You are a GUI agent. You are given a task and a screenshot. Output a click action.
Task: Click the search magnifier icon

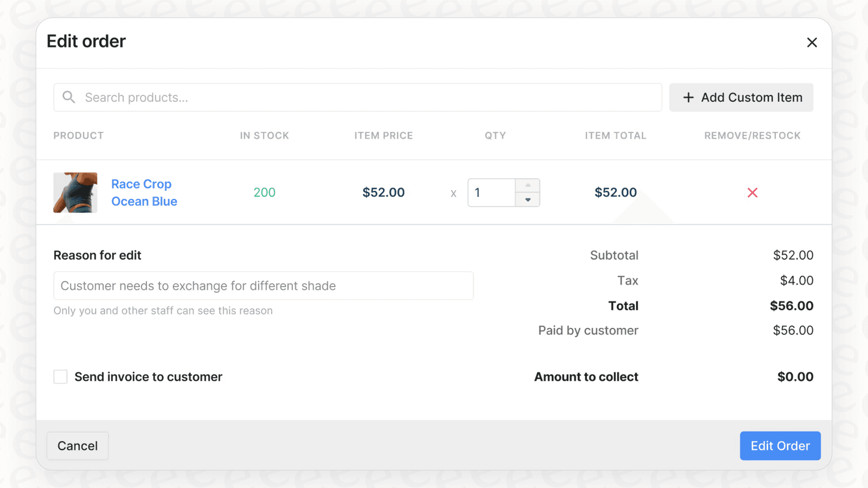(x=69, y=97)
